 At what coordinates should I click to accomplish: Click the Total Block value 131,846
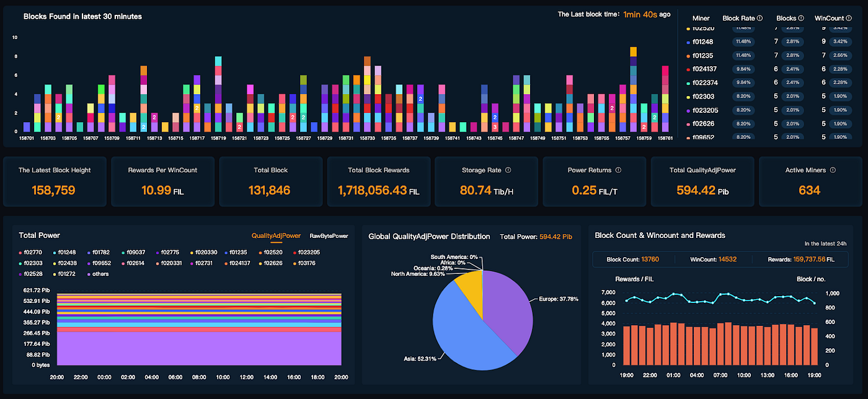[x=269, y=190]
